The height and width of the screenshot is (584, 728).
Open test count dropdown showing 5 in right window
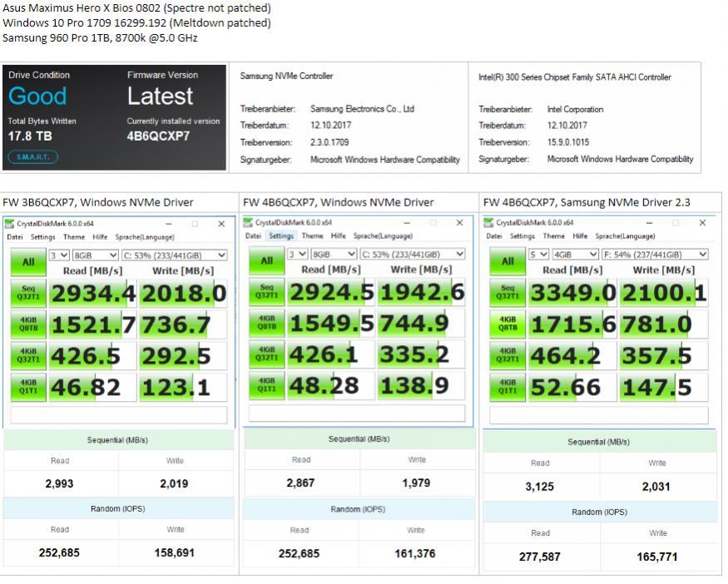tap(538, 255)
